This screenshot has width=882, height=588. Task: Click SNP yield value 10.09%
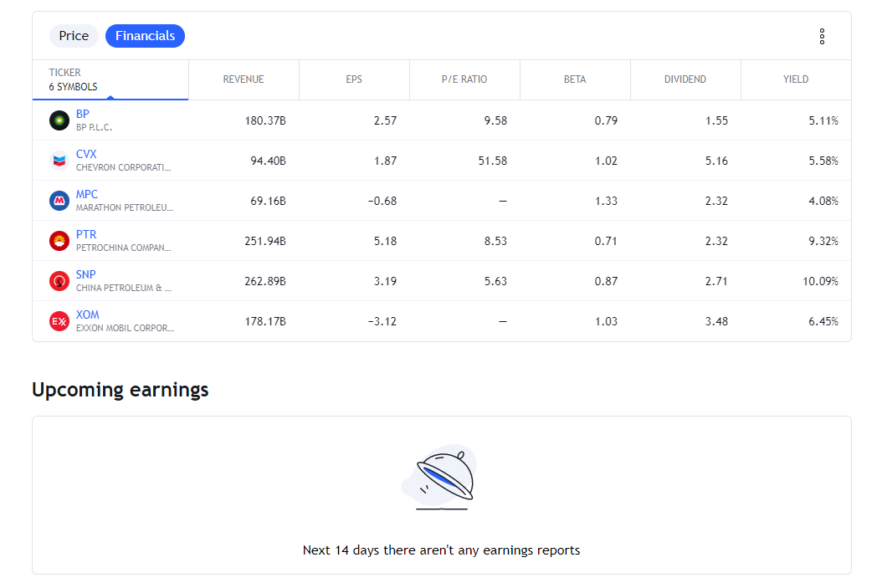pos(821,282)
